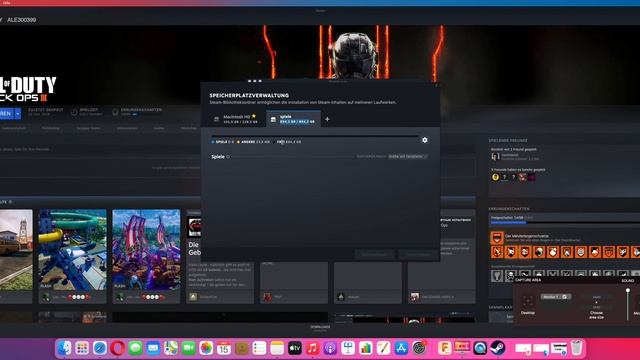The width and height of the screenshot is (640, 360).
Task: Click the avatar of the friend who recently played
Action: pyautogui.click(x=495, y=156)
